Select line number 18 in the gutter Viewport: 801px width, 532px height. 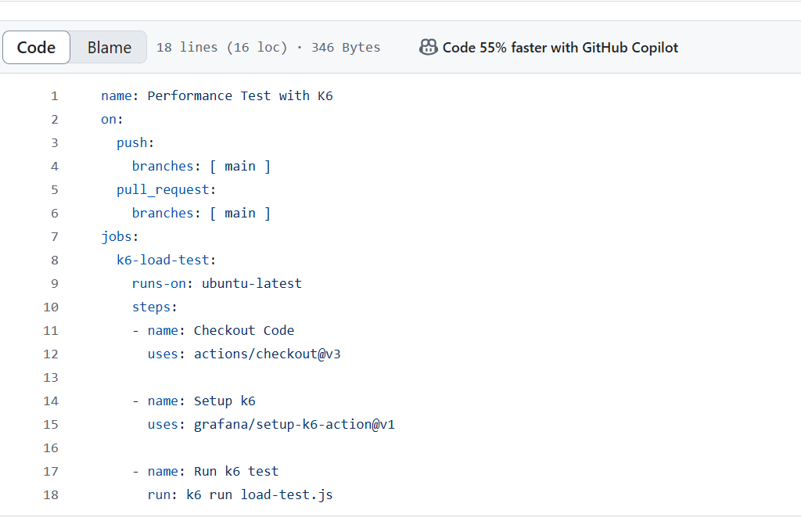click(51, 495)
